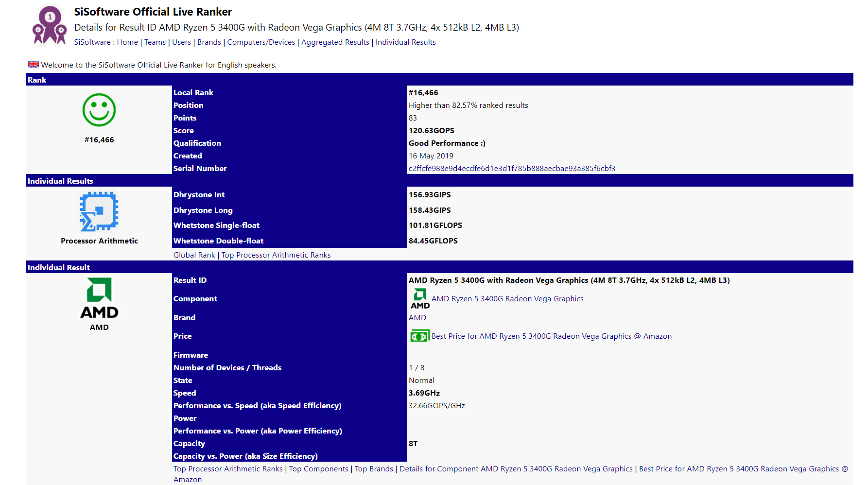Click the Higher than 82.57% position text
This screenshot has height=485, width=868.
click(469, 105)
